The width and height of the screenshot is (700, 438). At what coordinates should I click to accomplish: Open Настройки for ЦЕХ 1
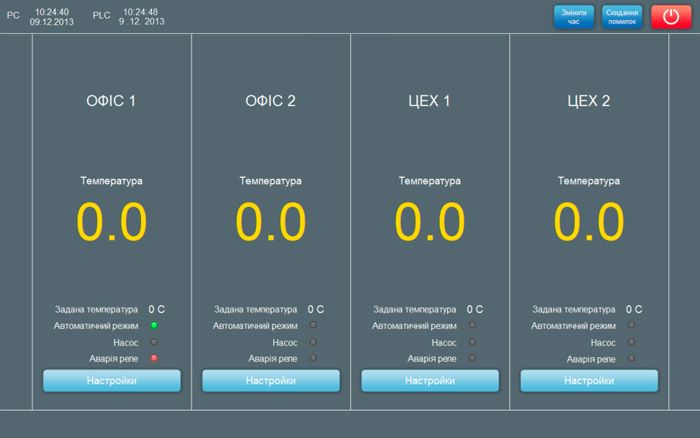[430, 381]
